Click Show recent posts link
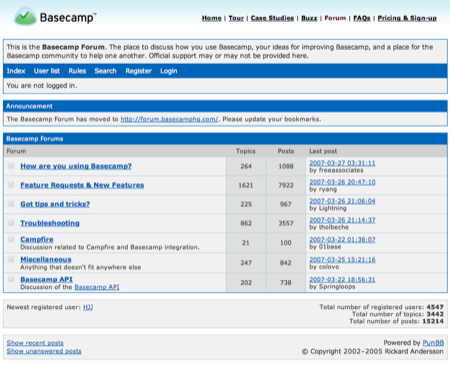The width and height of the screenshot is (450, 370). 35,343
